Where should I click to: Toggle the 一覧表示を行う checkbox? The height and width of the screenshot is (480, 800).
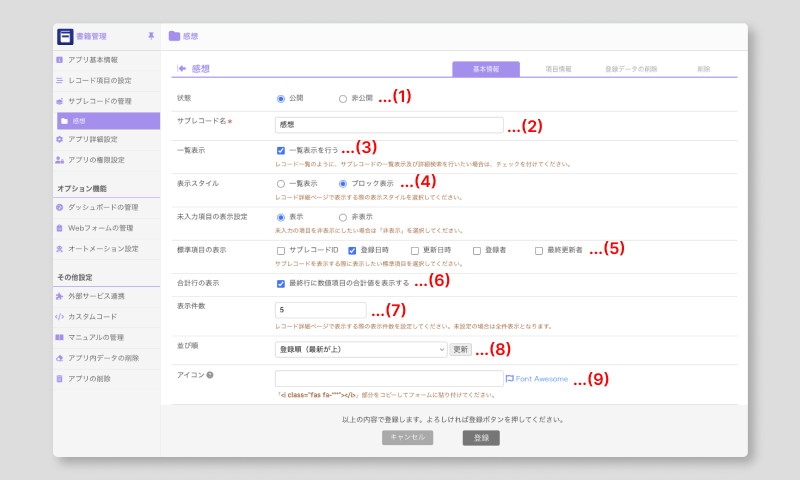pos(281,150)
